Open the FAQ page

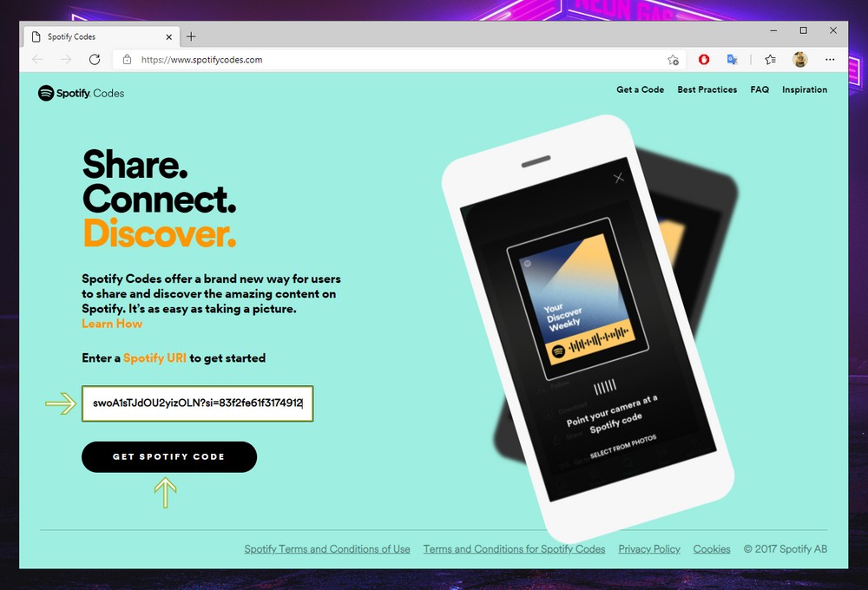click(759, 89)
